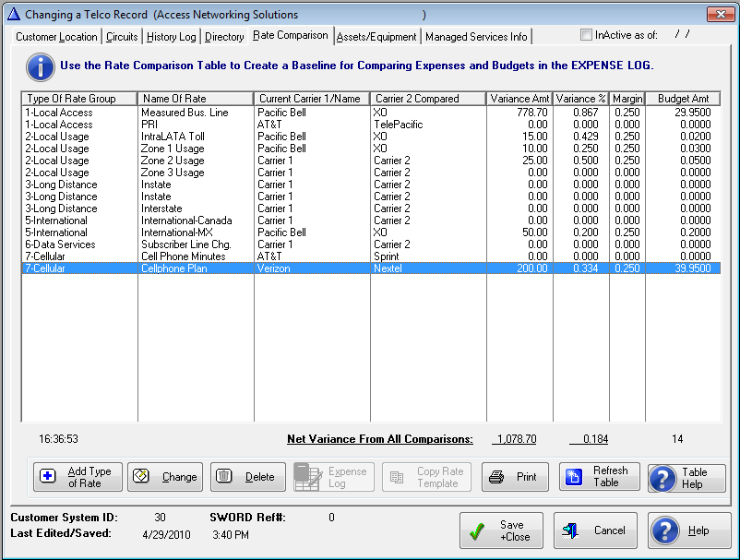The image size is (740, 560).
Task: Open the Assets/Equipment tab
Action: pos(376,37)
